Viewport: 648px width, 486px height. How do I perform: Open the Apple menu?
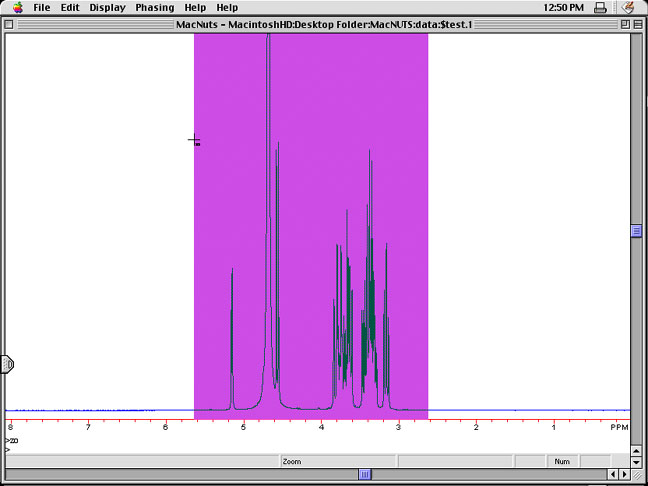point(17,7)
